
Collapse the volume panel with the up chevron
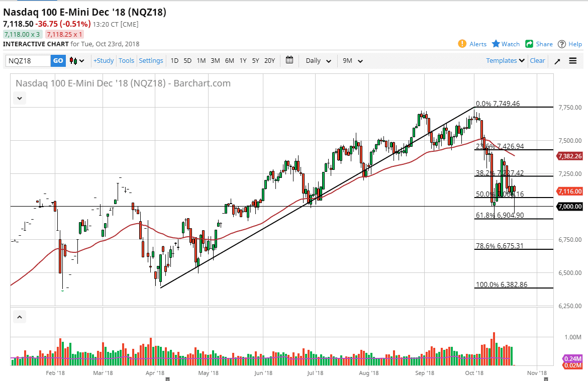[19, 317]
